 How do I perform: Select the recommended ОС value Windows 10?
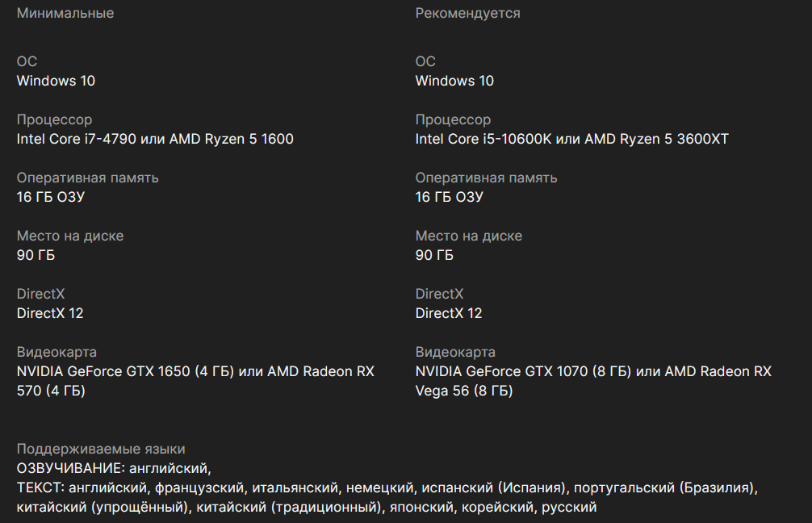pyautogui.click(x=454, y=81)
